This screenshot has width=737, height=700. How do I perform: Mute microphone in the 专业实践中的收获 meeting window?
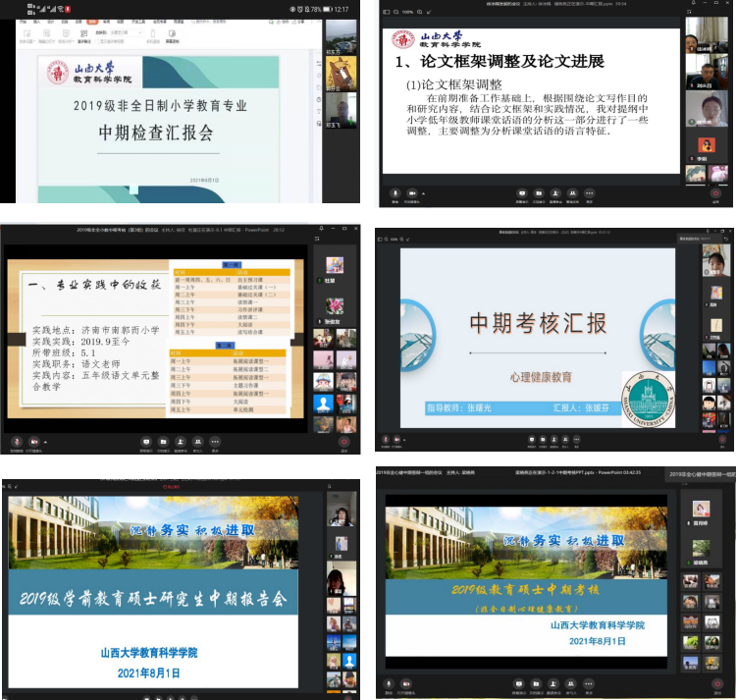pos(17,442)
